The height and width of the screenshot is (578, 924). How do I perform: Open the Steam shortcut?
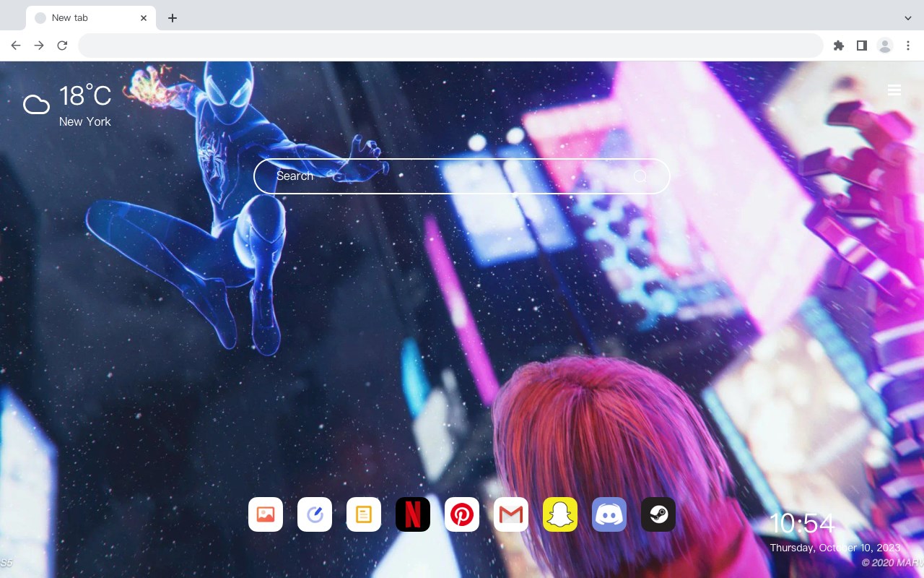point(658,514)
